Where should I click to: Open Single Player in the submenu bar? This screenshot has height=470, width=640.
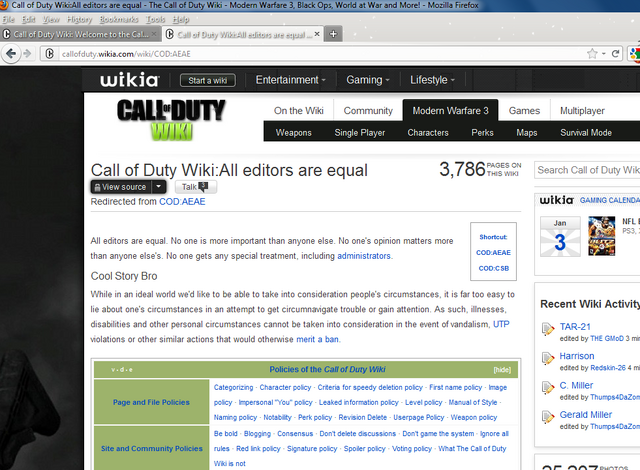[x=360, y=133]
